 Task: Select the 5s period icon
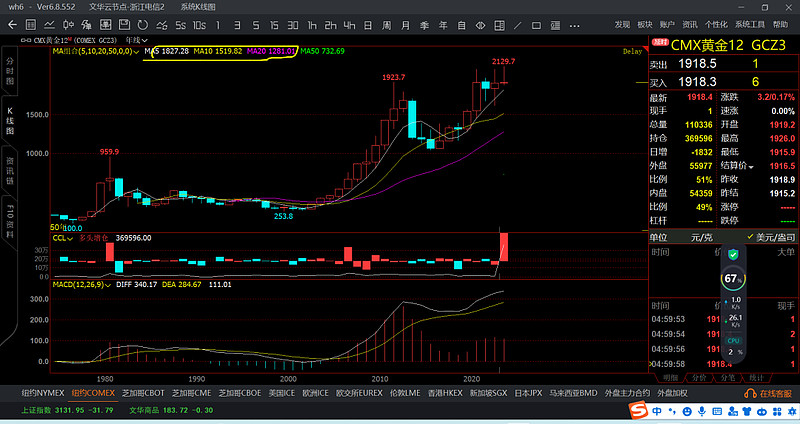point(181,25)
